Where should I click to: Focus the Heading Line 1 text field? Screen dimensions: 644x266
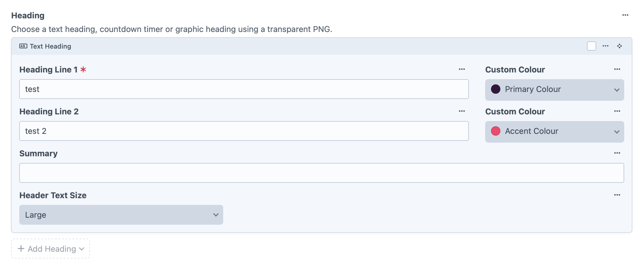[244, 89]
